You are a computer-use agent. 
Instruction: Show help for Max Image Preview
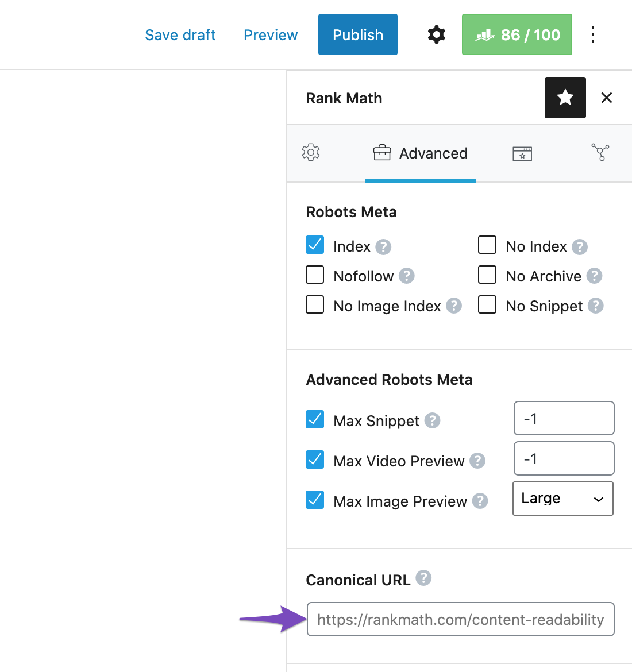click(480, 501)
